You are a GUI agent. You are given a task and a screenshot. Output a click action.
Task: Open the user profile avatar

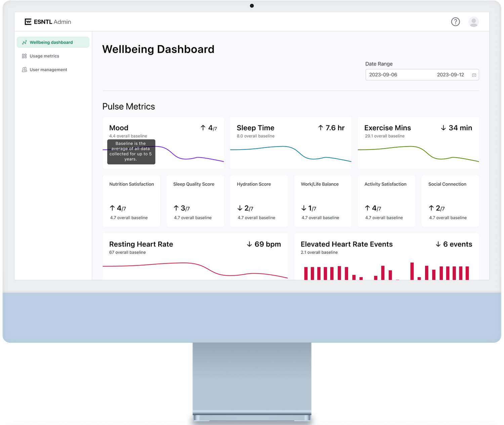coord(473,22)
